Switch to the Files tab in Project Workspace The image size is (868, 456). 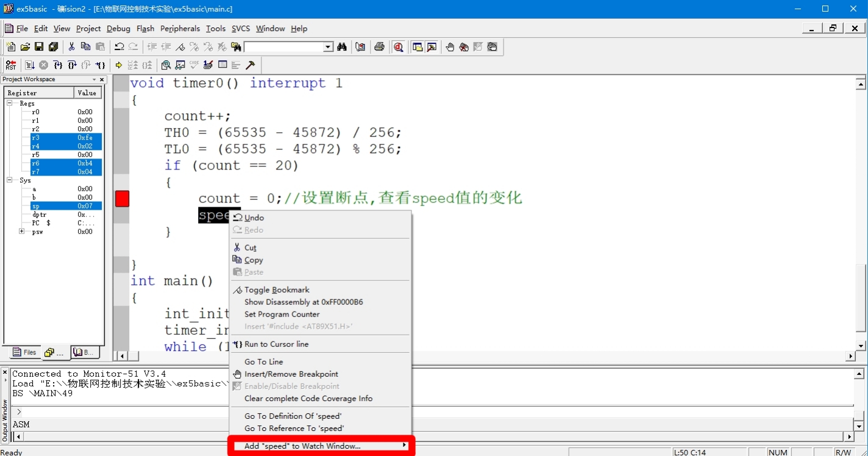point(23,352)
